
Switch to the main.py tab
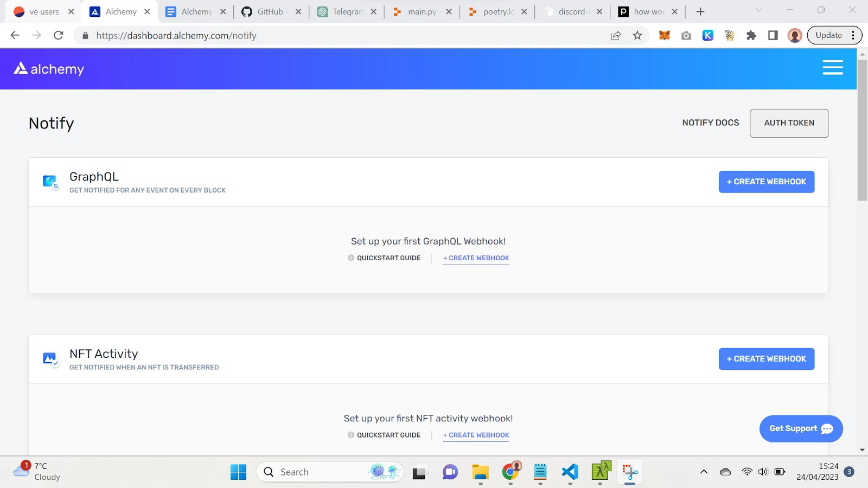coord(422,11)
